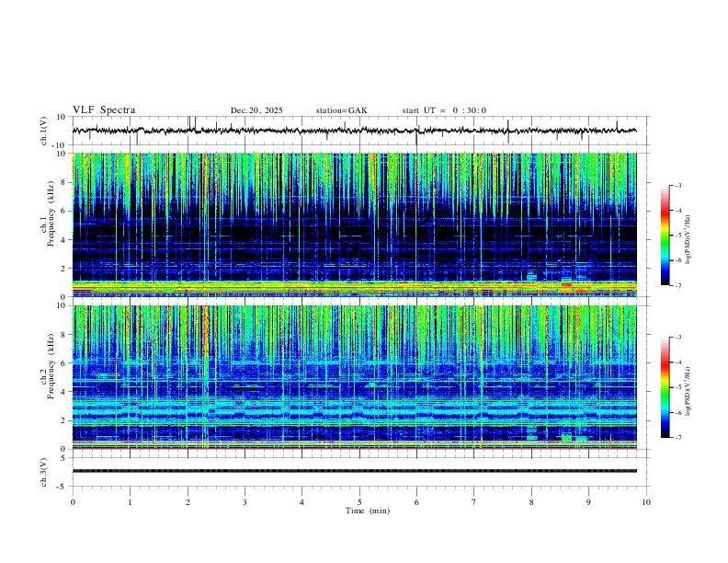Click the time axis tick label 6
The image size is (728, 563).
(416, 502)
